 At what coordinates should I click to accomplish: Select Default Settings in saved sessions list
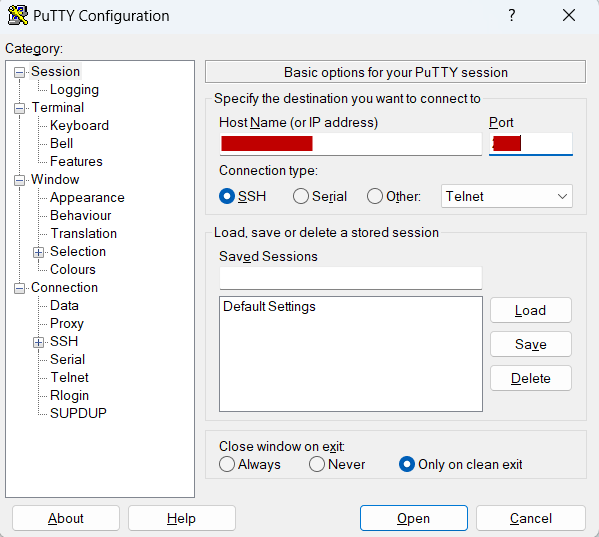click(x=269, y=307)
